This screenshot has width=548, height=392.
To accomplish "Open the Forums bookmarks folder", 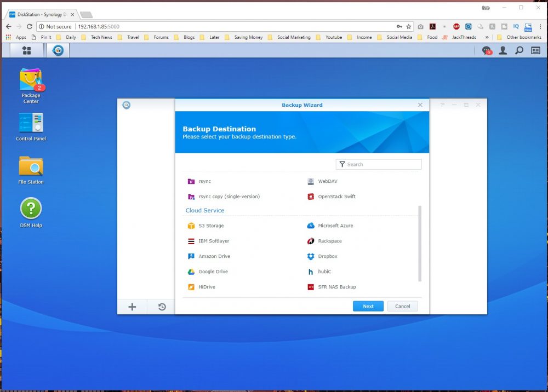I will [156, 37].
